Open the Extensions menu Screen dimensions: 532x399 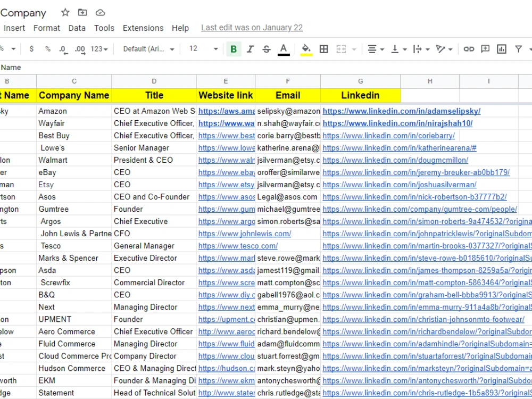[143, 28]
